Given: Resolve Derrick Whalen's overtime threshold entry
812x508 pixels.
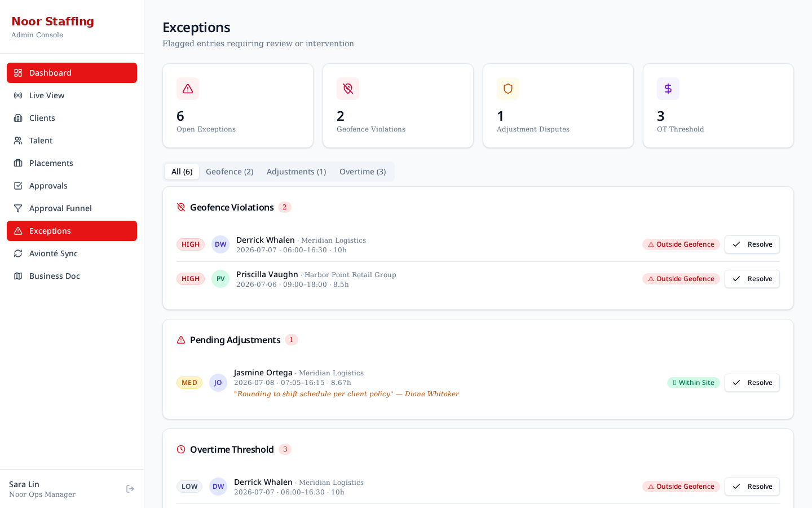Looking at the screenshot, I should pyautogui.click(x=752, y=487).
